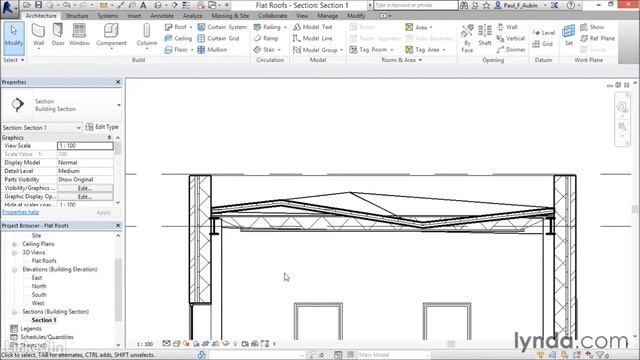
Task: Show the work plane
Action: click(x=592, y=27)
